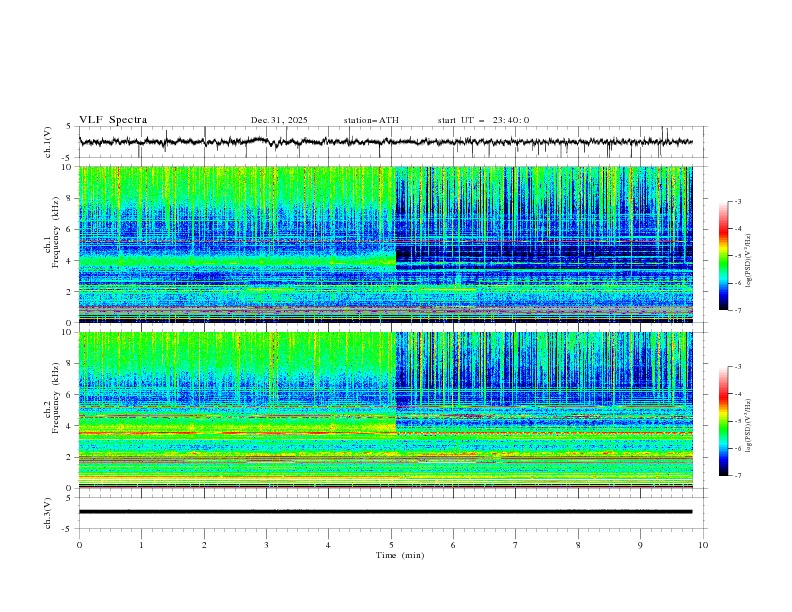The height and width of the screenshot is (612, 792).
Task: Click time axis tick label "7"
Action: point(516,545)
